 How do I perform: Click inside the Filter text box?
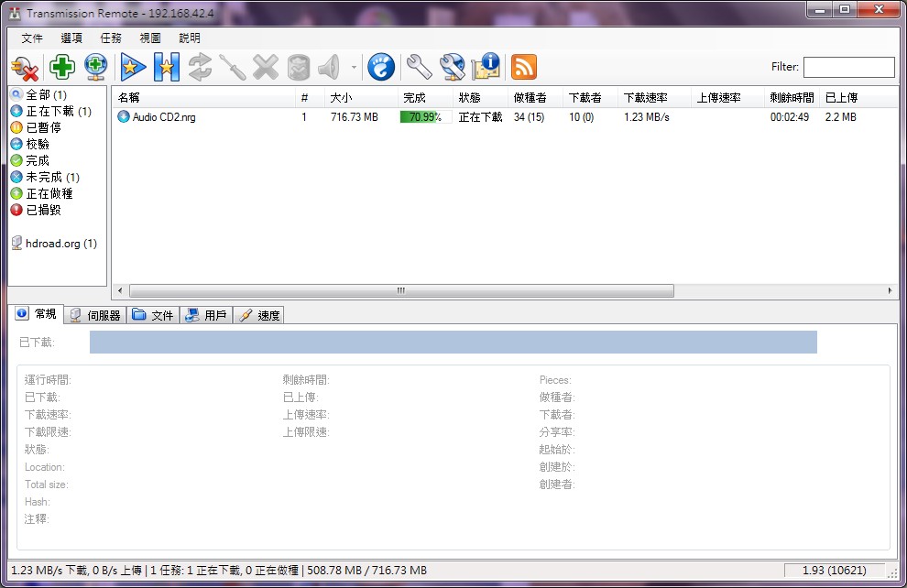(x=848, y=67)
